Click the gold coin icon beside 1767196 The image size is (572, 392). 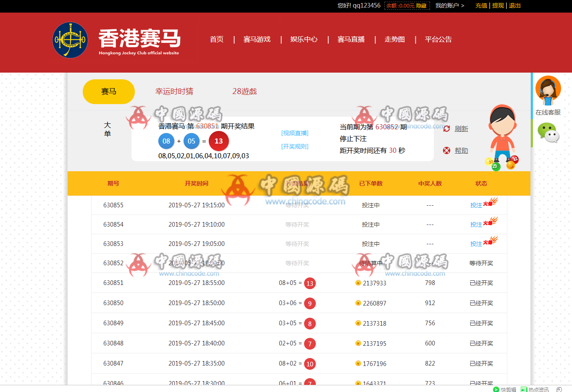coord(358,363)
